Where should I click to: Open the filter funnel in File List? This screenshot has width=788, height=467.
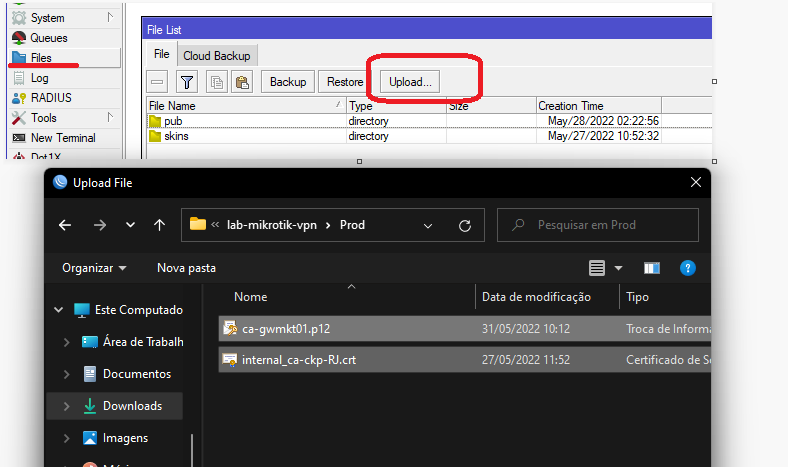click(x=187, y=82)
